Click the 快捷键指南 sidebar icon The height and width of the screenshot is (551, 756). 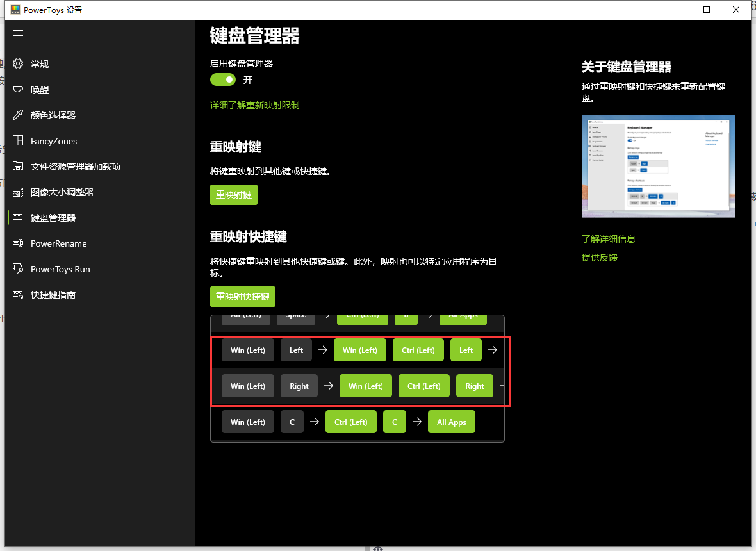click(18, 295)
